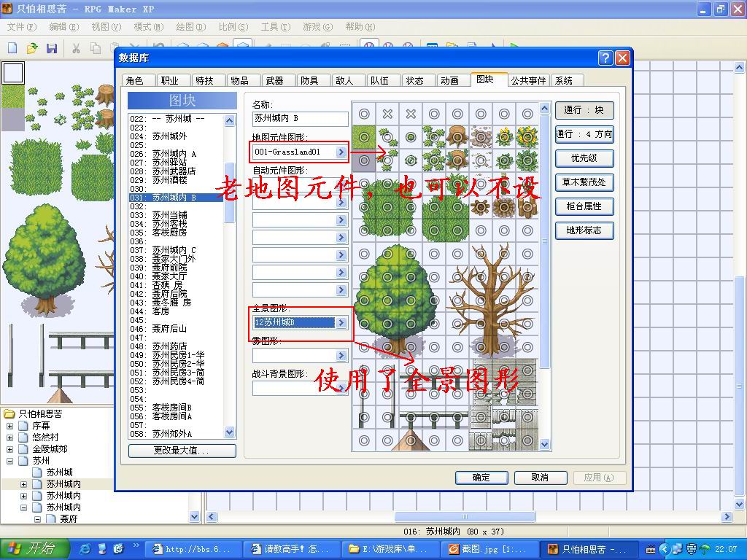The width and height of the screenshot is (747, 560).
Task: Open the 全景图形 12苏州城B picker arrow
Action: click(341, 322)
